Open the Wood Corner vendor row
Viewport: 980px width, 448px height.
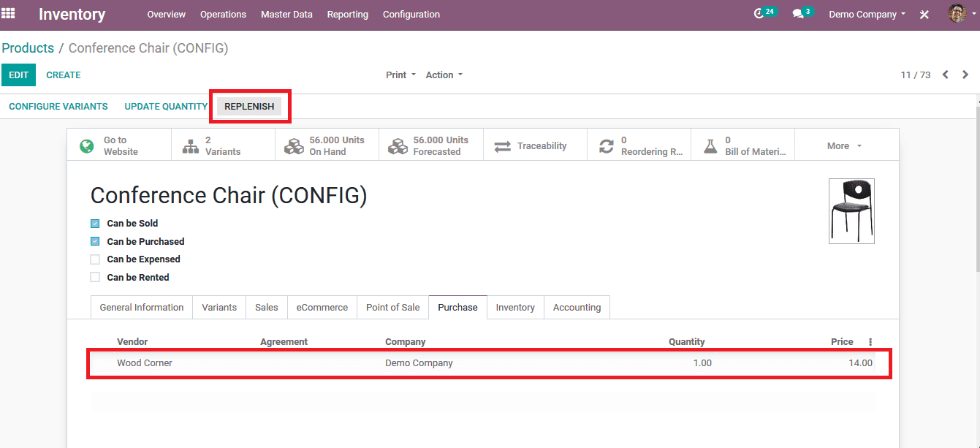pos(482,363)
